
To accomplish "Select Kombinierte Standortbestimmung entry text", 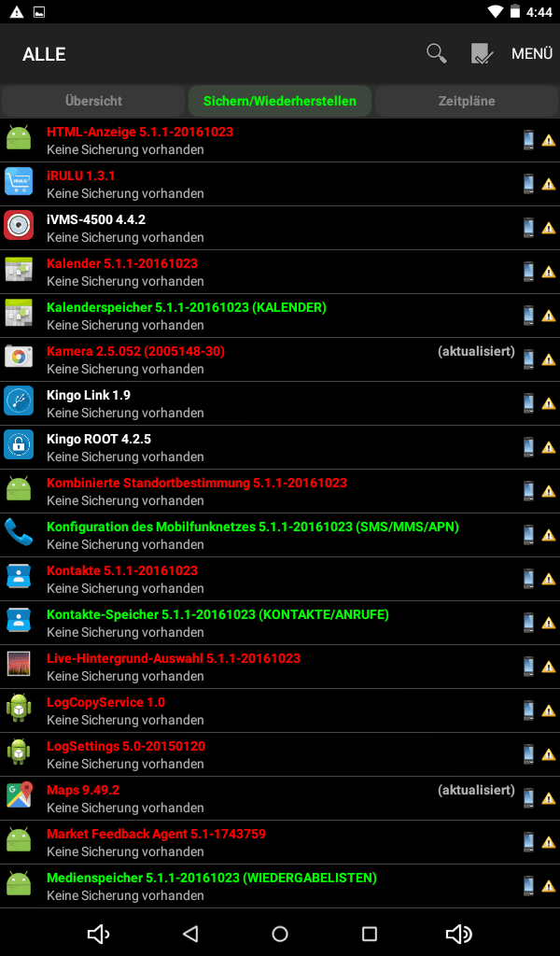I will point(197,484).
